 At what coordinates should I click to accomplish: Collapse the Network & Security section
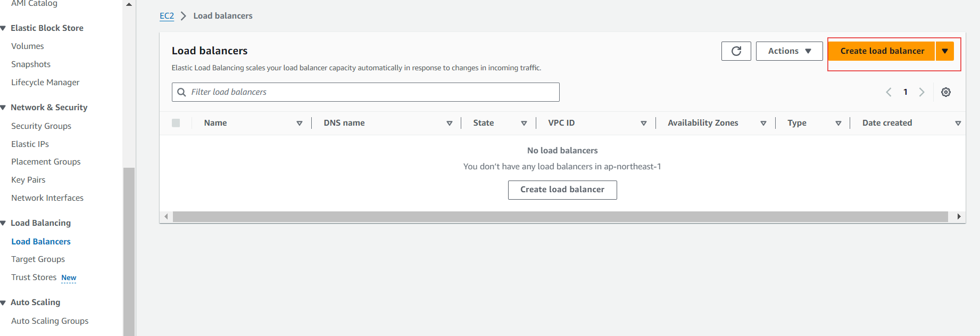tap(4, 108)
